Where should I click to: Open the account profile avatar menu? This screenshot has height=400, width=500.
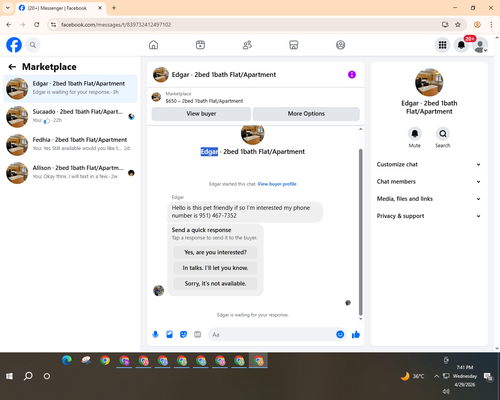point(480,45)
